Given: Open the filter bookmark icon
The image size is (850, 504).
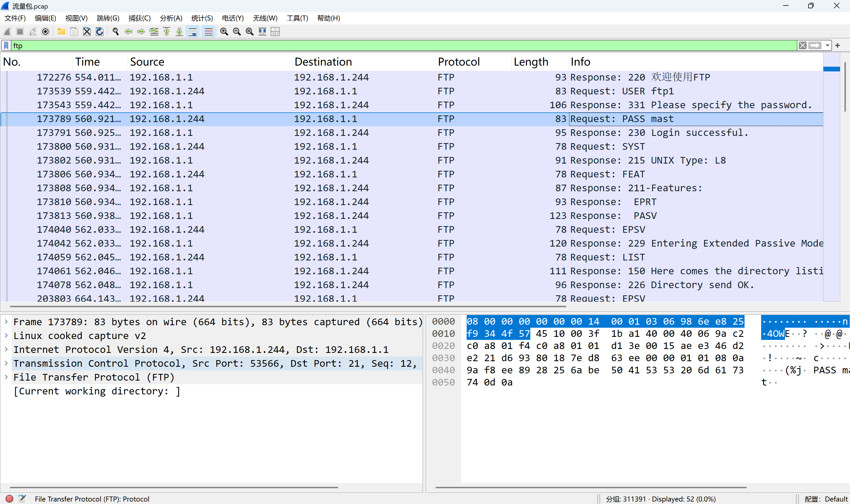Looking at the screenshot, I should pos(6,45).
